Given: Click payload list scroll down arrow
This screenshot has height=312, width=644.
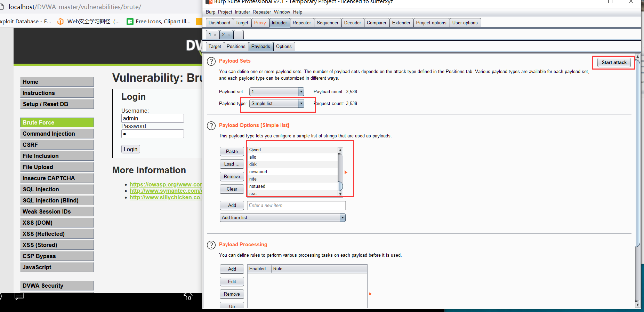Looking at the screenshot, I should 340,194.
